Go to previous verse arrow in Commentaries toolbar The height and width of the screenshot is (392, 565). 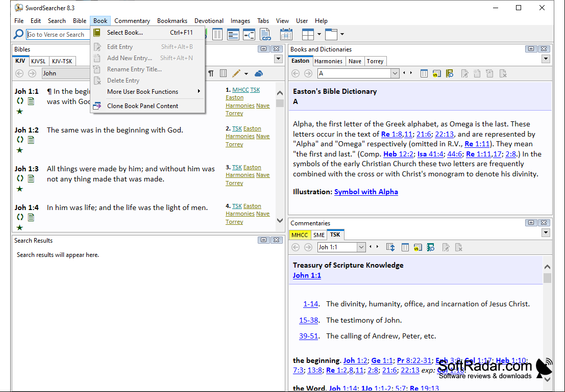point(371,247)
